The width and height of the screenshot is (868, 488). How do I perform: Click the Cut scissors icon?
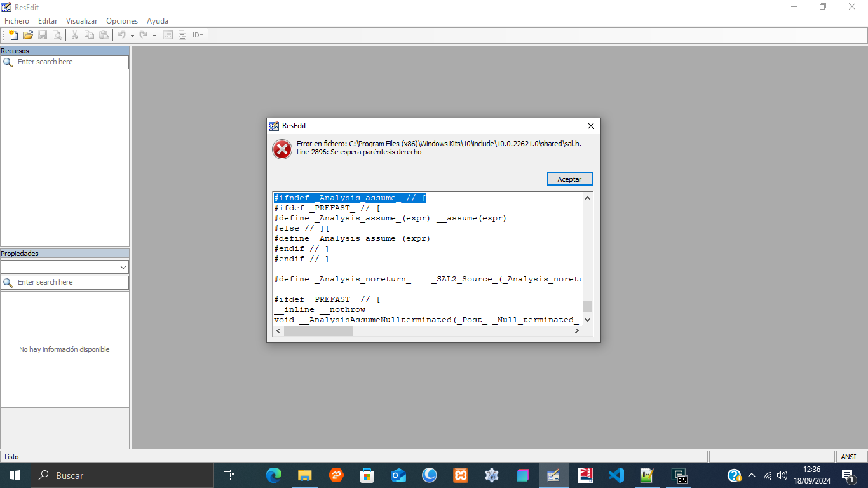74,36
